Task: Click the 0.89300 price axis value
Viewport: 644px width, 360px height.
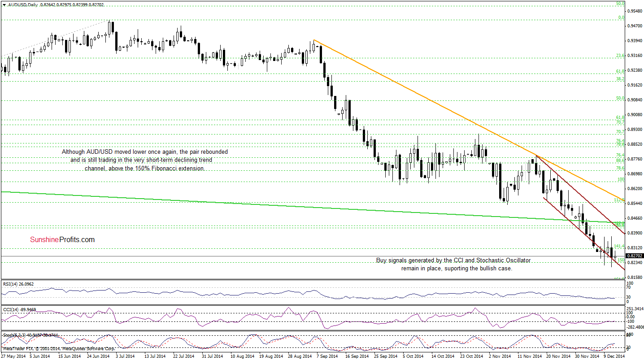Action: (x=635, y=130)
